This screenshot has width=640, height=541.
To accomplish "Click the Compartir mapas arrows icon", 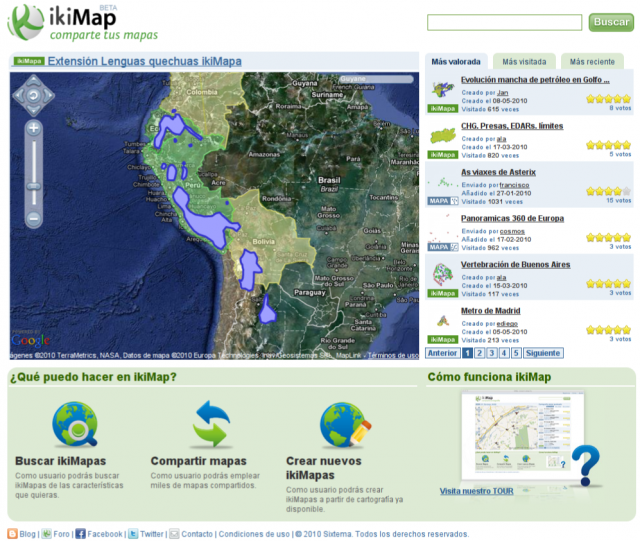I will (x=211, y=423).
